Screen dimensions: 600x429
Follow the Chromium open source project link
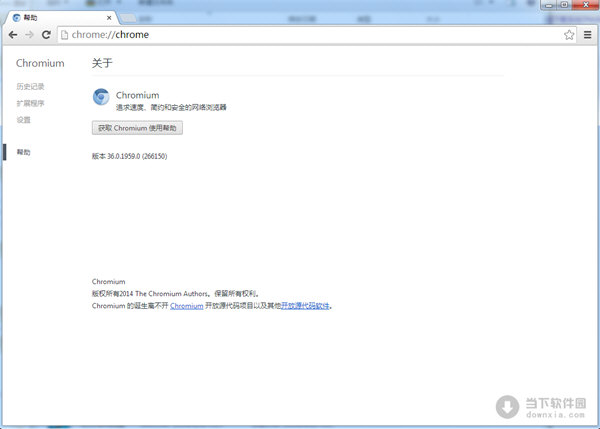[187, 306]
